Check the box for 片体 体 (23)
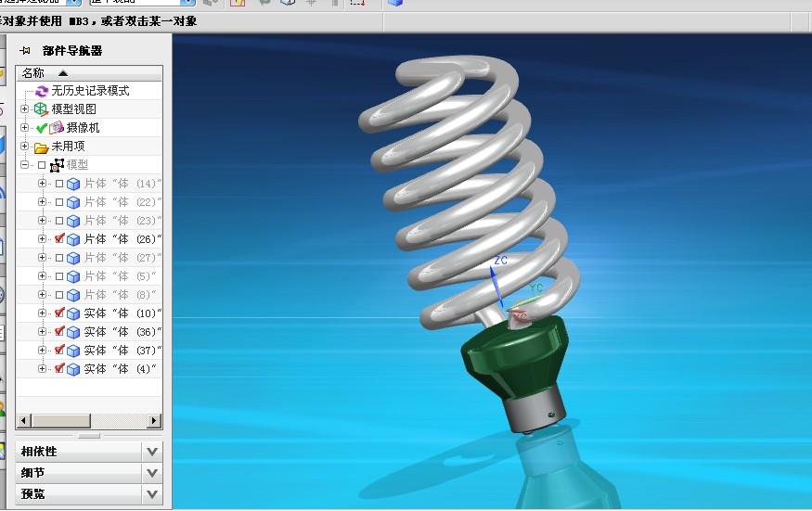The height and width of the screenshot is (511, 812). tap(59, 221)
